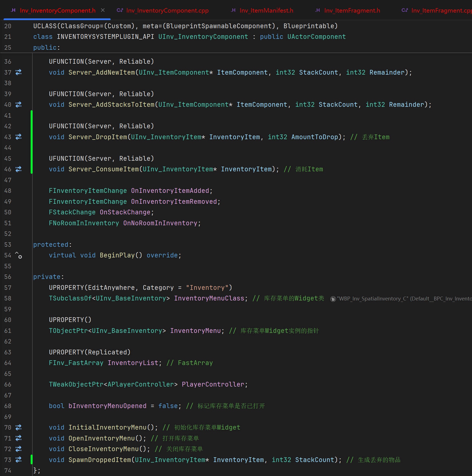472x476 pixels.
Task: Click the UActorComponent base class name
Action: (317, 37)
